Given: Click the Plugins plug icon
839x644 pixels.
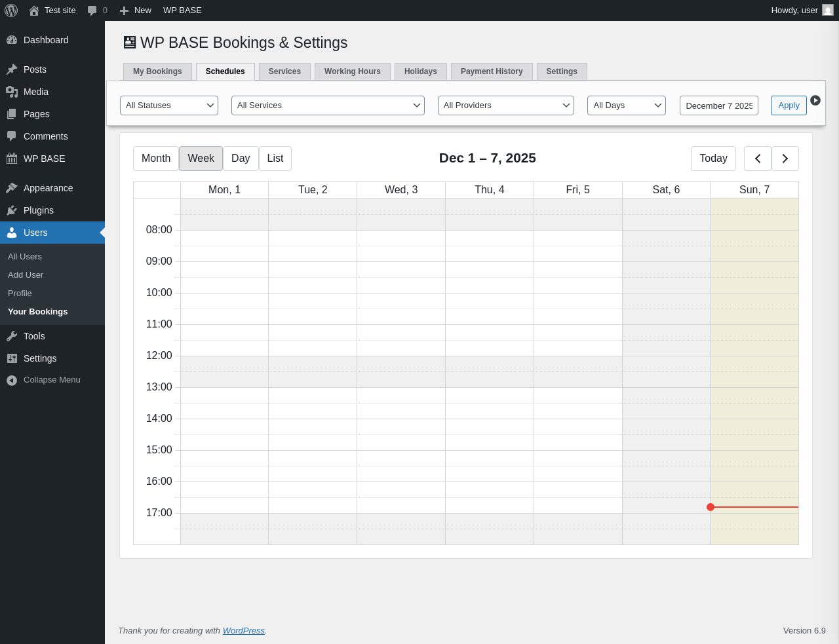Looking at the screenshot, I should pos(12,210).
